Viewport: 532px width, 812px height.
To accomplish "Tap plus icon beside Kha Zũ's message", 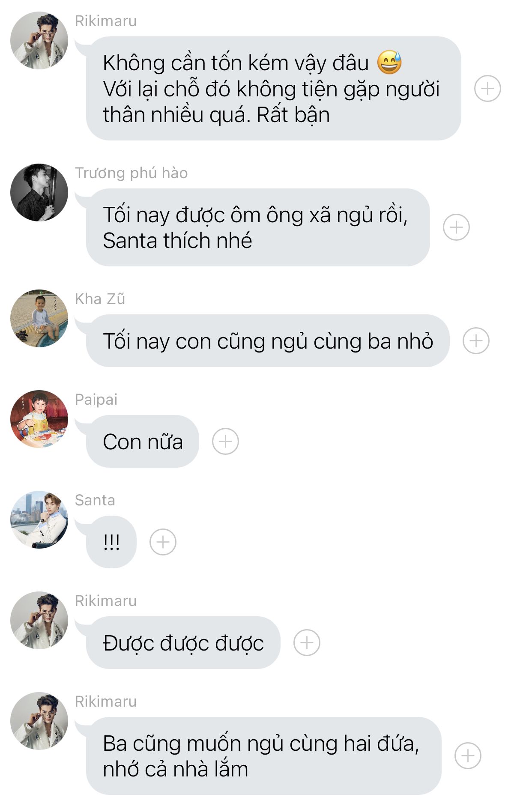I will coord(476,341).
